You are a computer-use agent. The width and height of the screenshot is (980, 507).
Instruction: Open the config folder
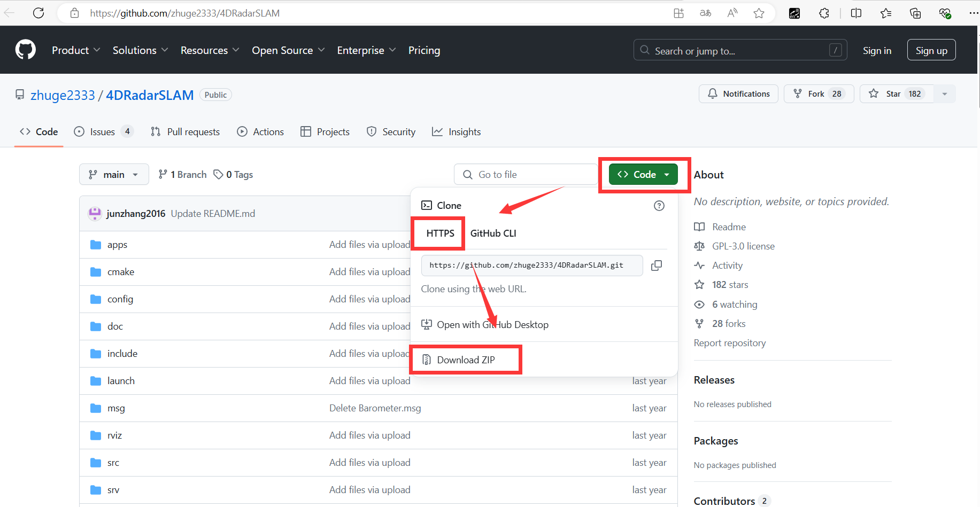pos(120,299)
